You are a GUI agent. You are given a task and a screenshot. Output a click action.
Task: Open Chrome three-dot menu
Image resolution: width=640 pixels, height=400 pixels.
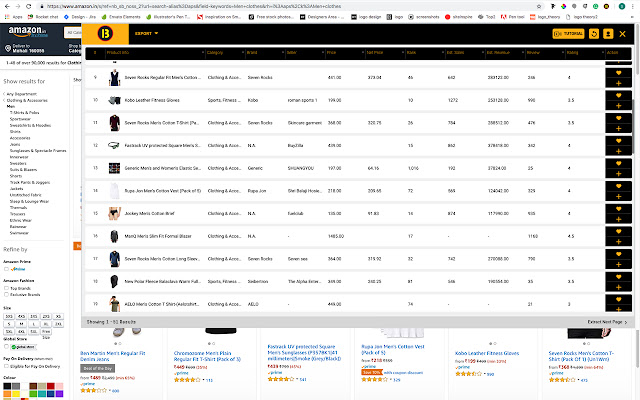pos(633,6)
